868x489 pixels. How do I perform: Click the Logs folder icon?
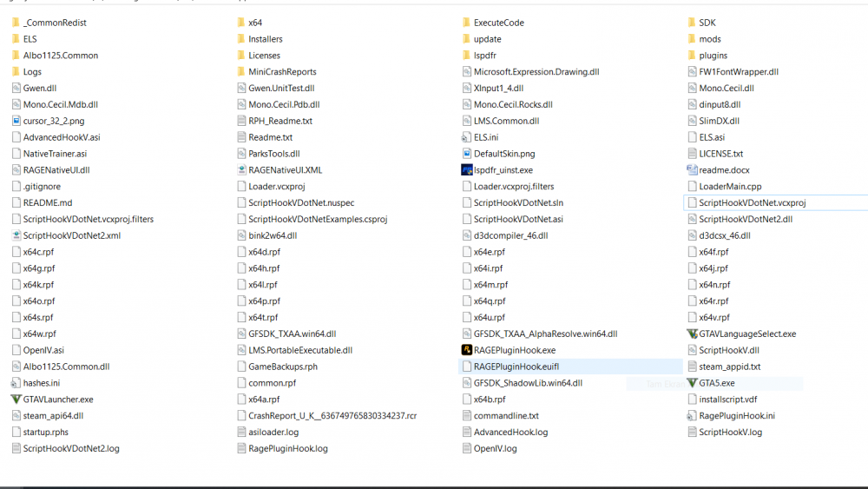[16, 71]
